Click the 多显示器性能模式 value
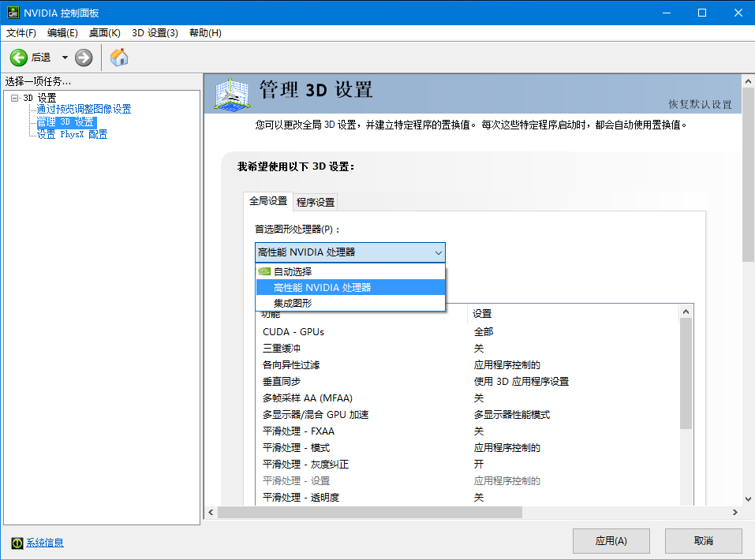The width and height of the screenshot is (755, 560). pos(512,415)
